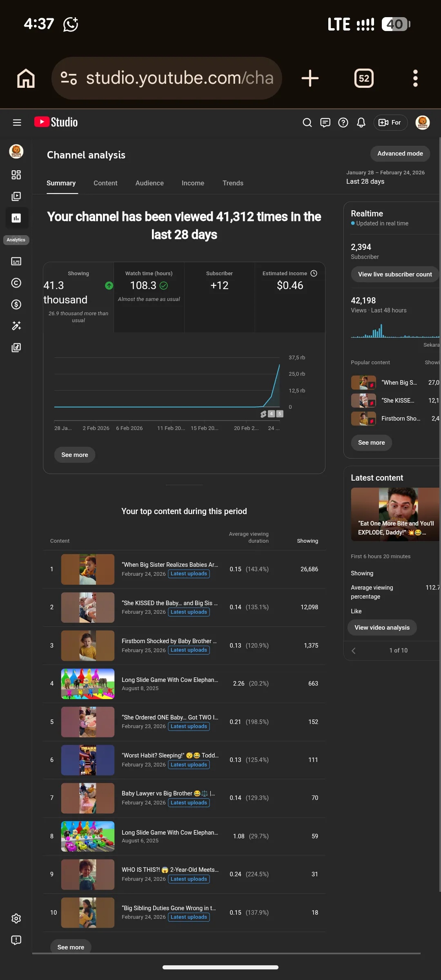Open Content icon in left sidebar

(16, 196)
